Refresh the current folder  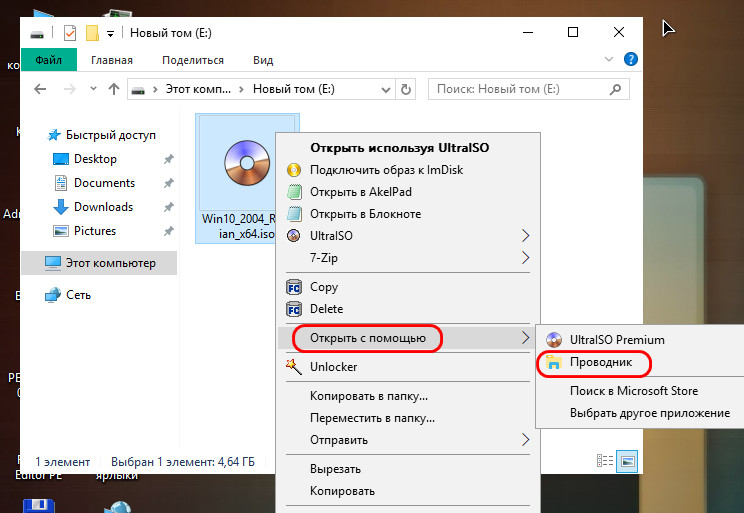(x=406, y=89)
